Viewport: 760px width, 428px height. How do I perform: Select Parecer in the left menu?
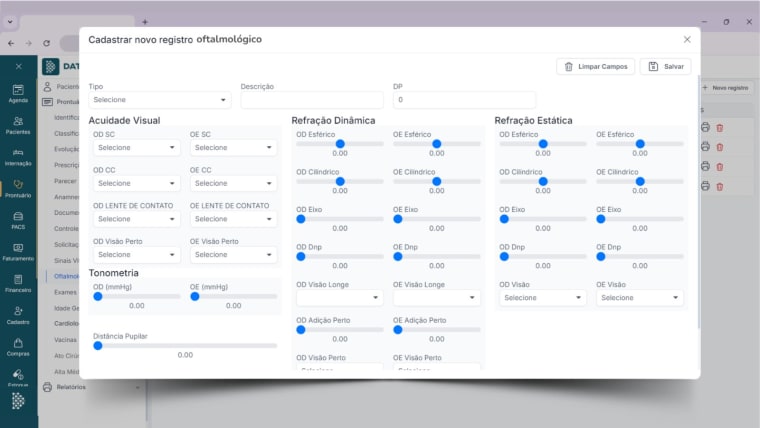tap(65, 181)
